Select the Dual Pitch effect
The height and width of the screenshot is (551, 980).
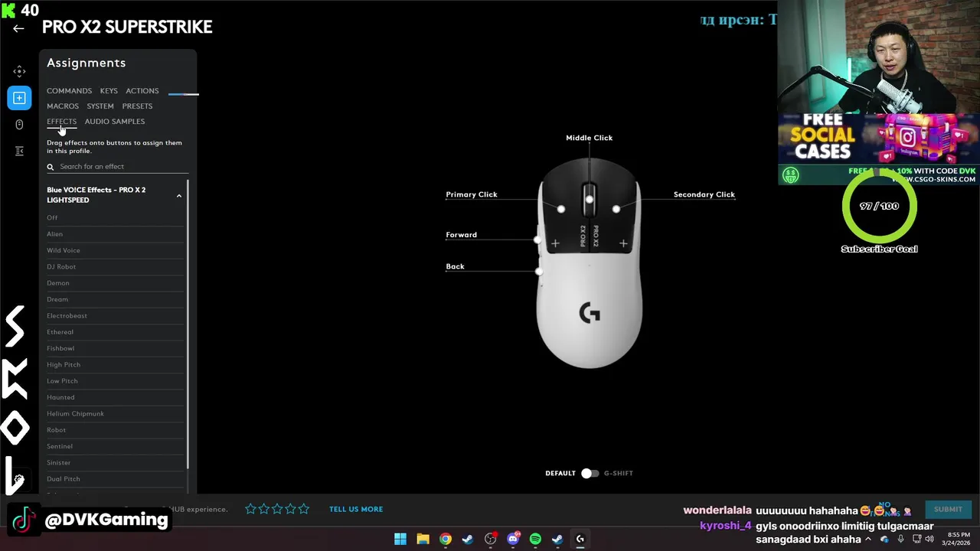(115, 479)
